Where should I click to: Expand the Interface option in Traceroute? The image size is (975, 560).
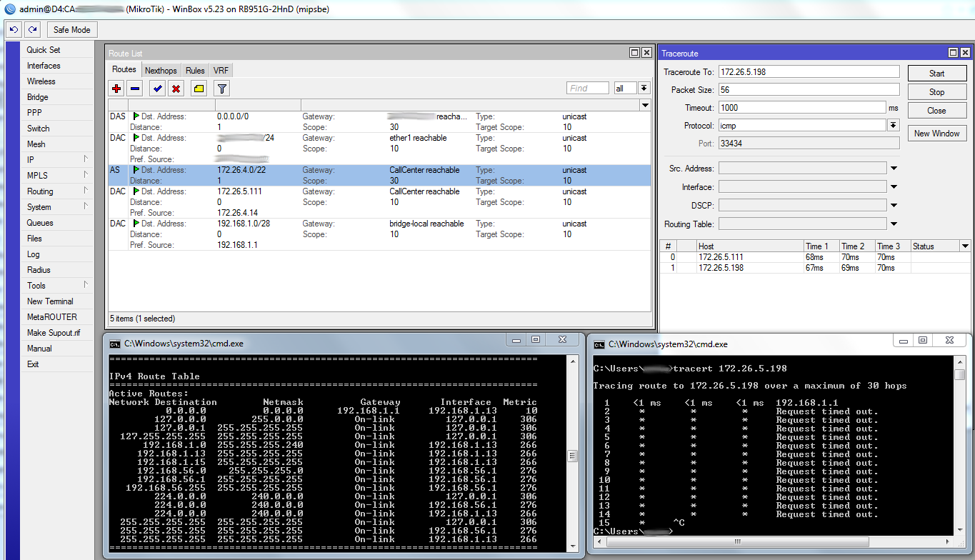coord(894,187)
